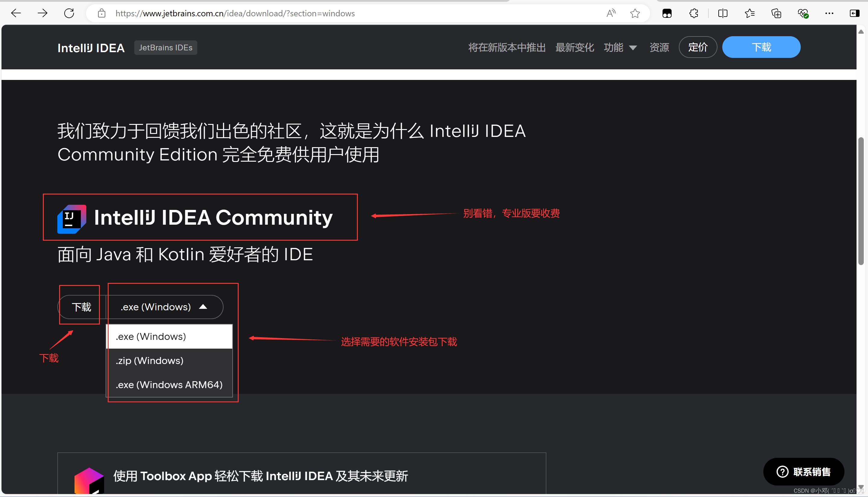Collapse the .exe (Windows) format selector
This screenshot has width=868, height=497.
click(165, 307)
